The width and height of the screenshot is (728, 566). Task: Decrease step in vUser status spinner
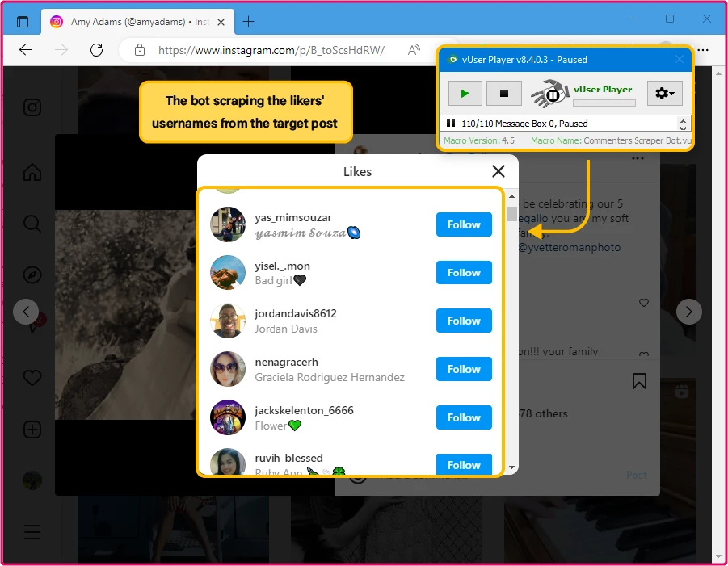683,127
